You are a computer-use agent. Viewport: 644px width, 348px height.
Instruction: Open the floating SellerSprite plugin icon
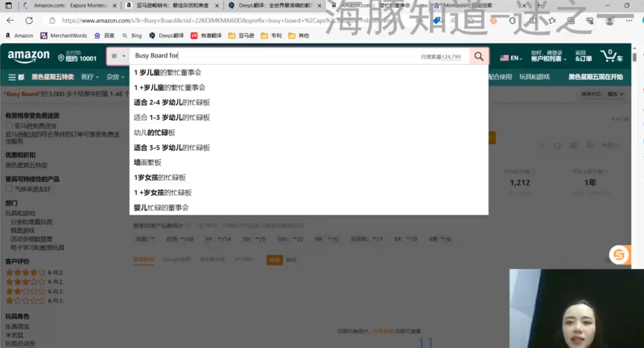[x=619, y=255]
